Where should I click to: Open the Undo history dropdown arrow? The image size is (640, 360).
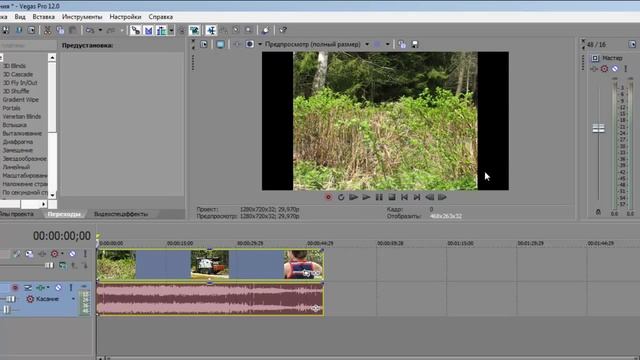pyautogui.click(x=100, y=30)
